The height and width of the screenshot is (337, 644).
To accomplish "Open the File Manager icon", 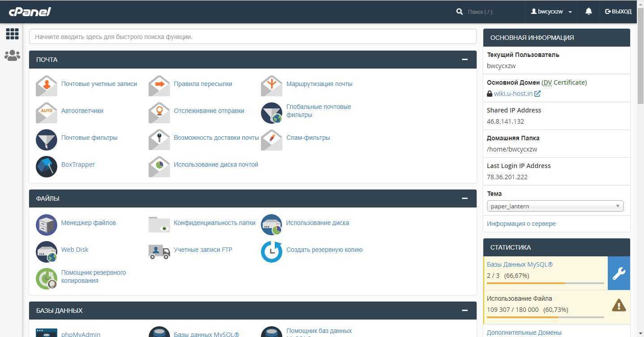I will click(x=47, y=225).
